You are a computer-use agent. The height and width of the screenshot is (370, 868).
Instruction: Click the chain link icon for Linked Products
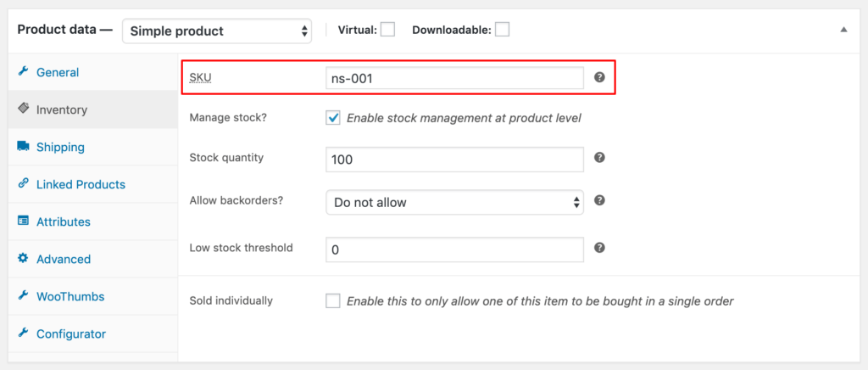(23, 184)
